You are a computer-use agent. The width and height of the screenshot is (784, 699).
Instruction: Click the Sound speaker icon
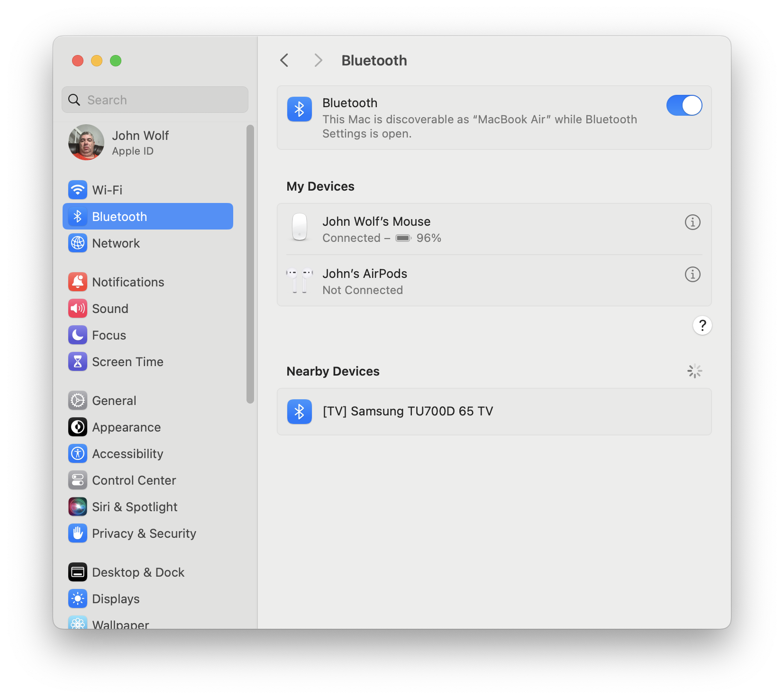click(x=78, y=308)
